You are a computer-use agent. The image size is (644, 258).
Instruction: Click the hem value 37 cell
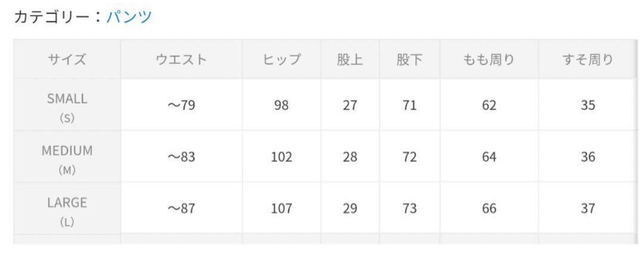(x=588, y=209)
